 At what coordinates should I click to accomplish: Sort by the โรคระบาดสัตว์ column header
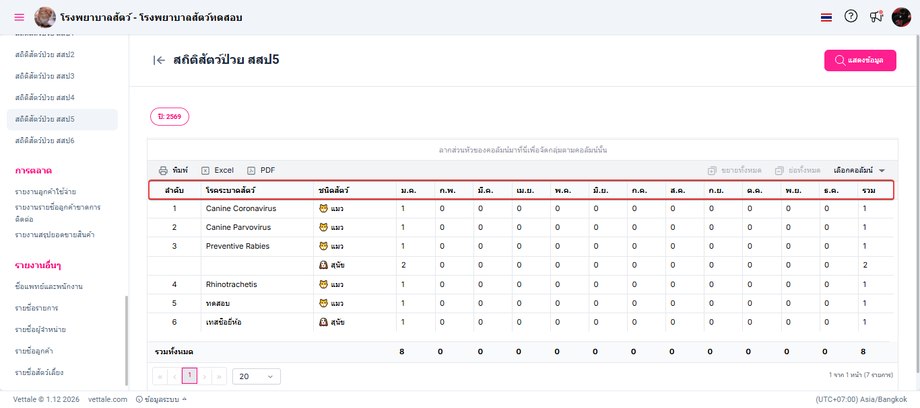(x=230, y=189)
